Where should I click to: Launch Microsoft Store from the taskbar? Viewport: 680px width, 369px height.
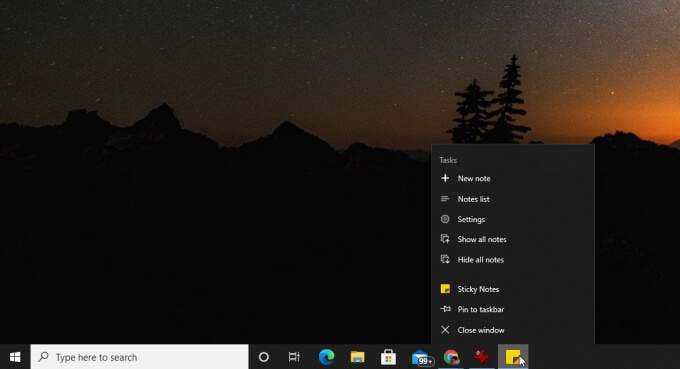[388, 357]
